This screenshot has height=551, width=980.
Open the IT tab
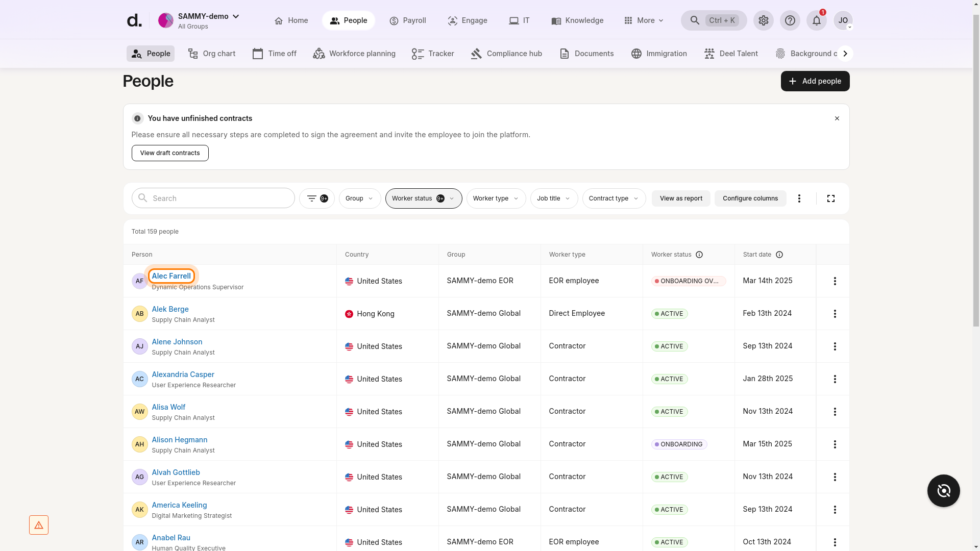519,20
